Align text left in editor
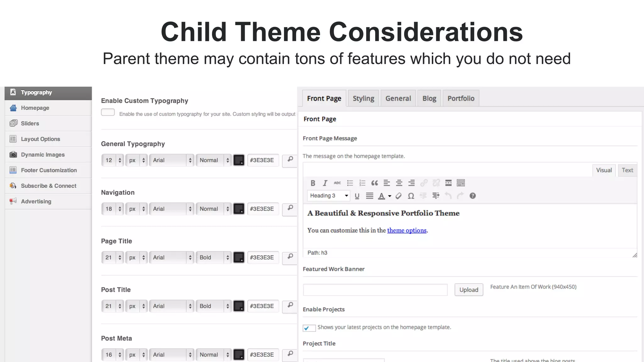 pos(386,183)
